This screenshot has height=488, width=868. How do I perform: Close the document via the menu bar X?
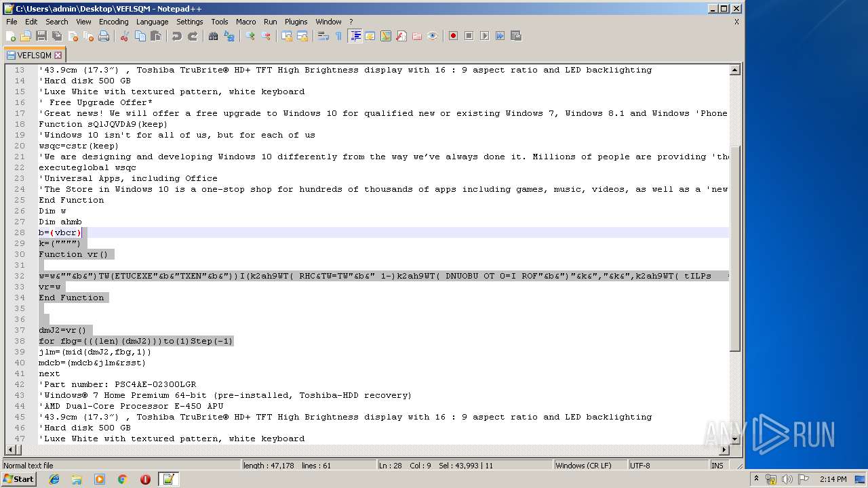[736, 22]
